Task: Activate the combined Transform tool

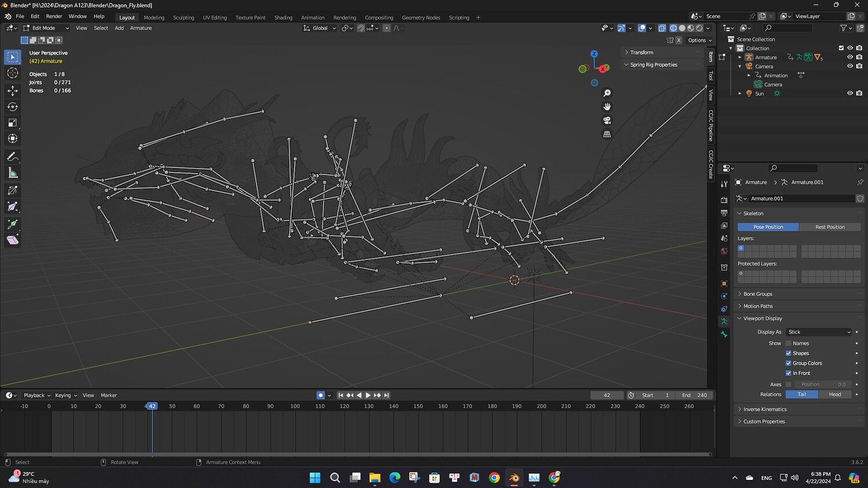Action: point(13,138)
